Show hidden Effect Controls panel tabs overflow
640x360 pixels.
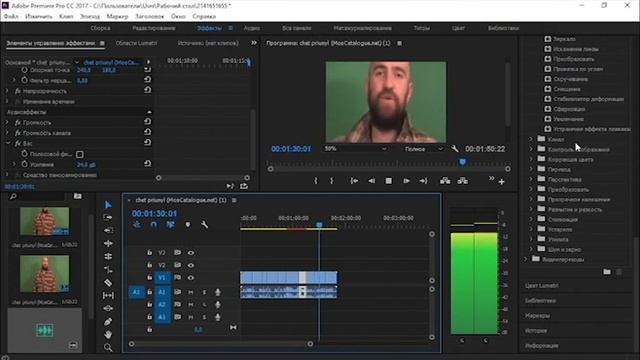click(x=254, y=43)
